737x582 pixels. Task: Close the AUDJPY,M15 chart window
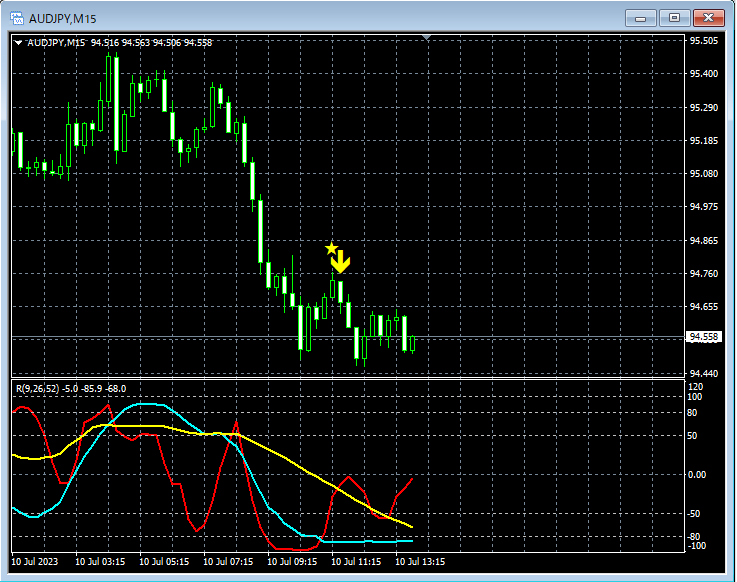coord(708,18)
